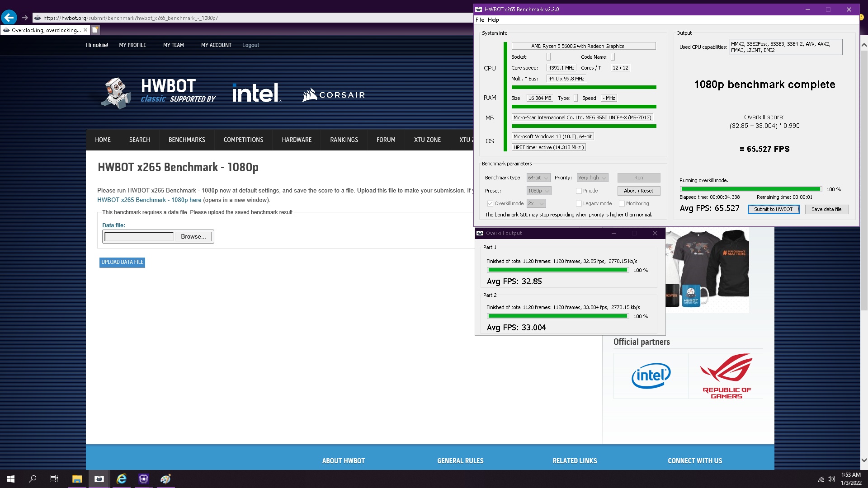Viewport: 868px width, 488px height.
Task: Click the HWBOT x265 Benchmark window icon
Action: pos(478,9)
